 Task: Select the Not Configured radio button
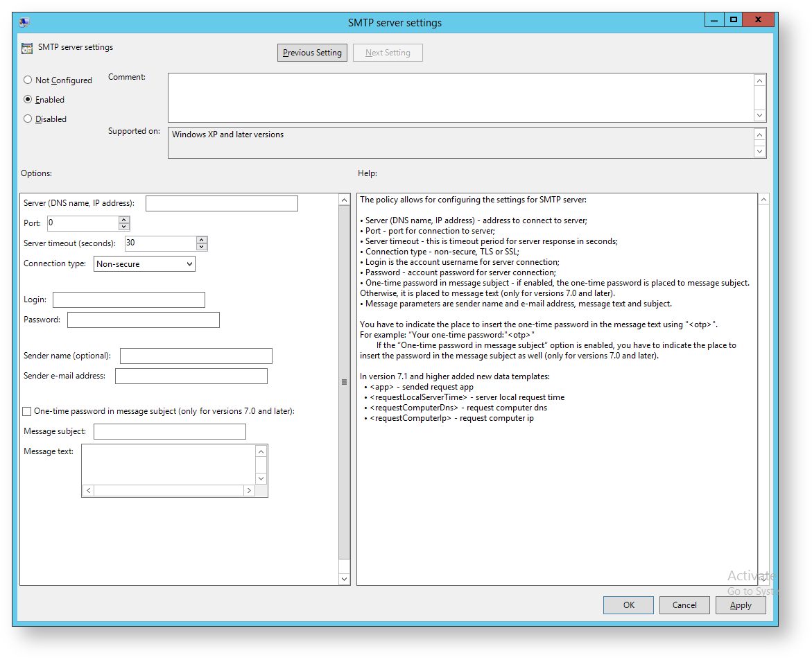tap(28, 80)
